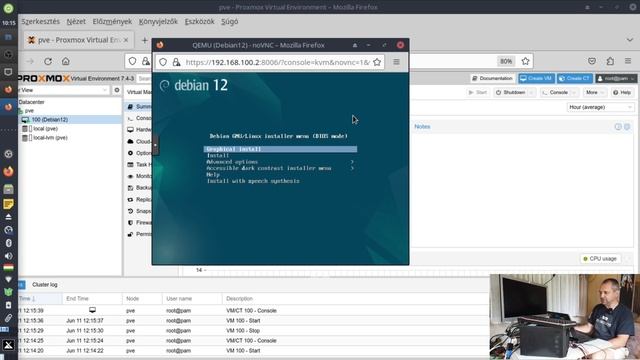Screen dimensions: 640x360
Task: Bookmark noVNC console URL with star
Action: coord(377,62)
